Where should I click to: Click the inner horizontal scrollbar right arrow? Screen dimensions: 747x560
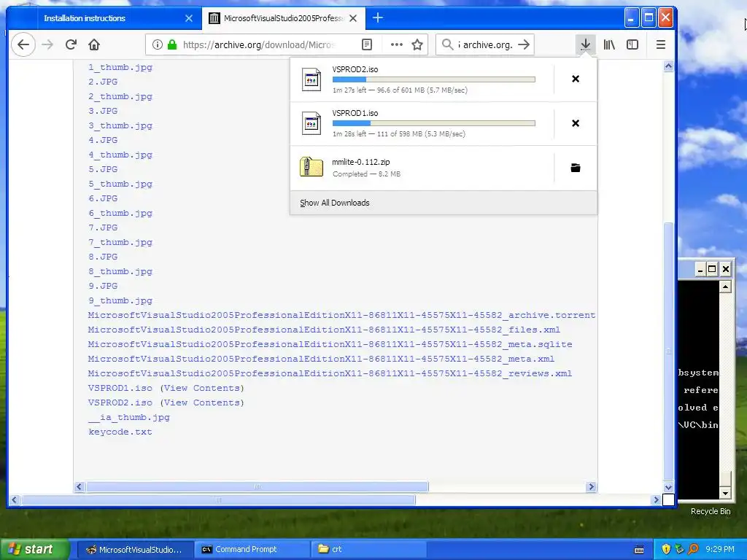[591, 486]
